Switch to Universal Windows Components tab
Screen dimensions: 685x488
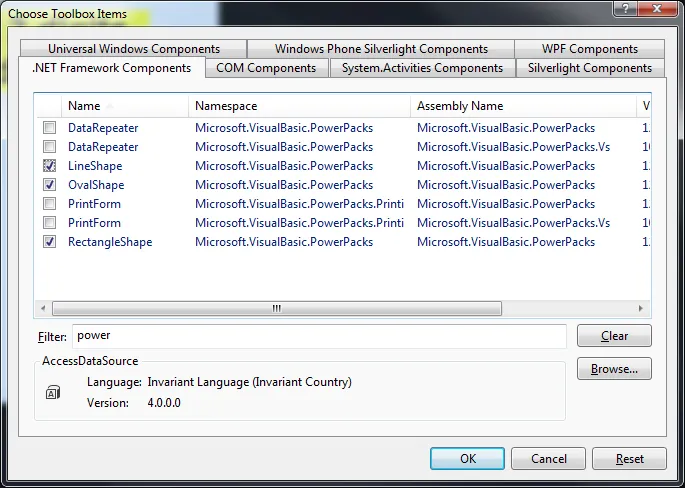[x=134, y=48]
